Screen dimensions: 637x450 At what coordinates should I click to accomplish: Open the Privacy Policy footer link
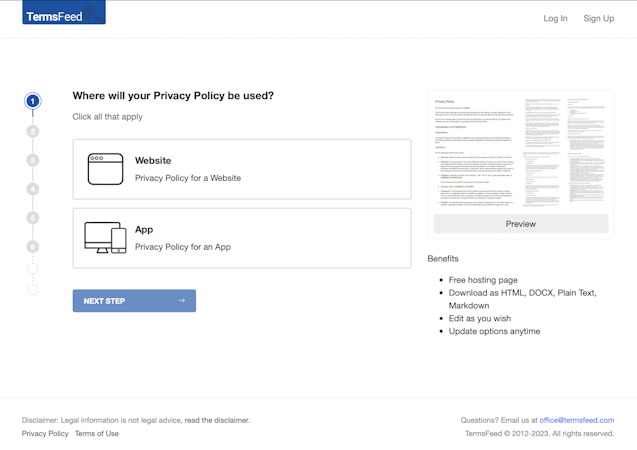45,434
